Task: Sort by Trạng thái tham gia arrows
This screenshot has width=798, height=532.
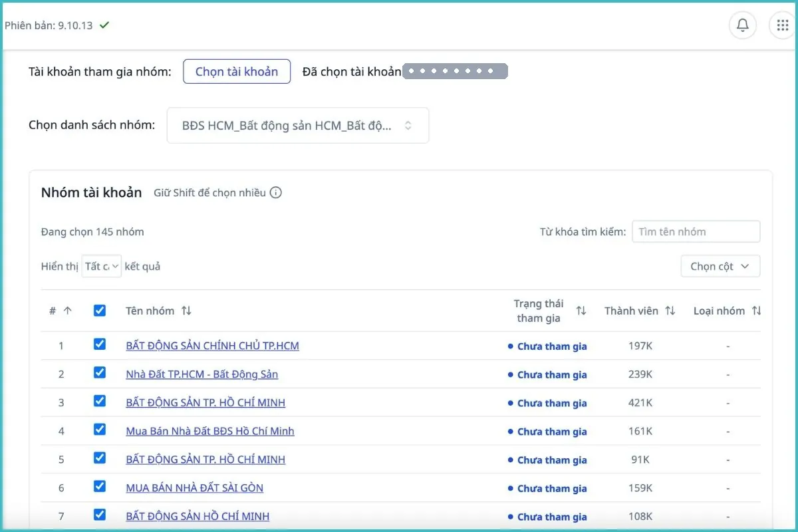Action: 581,311
